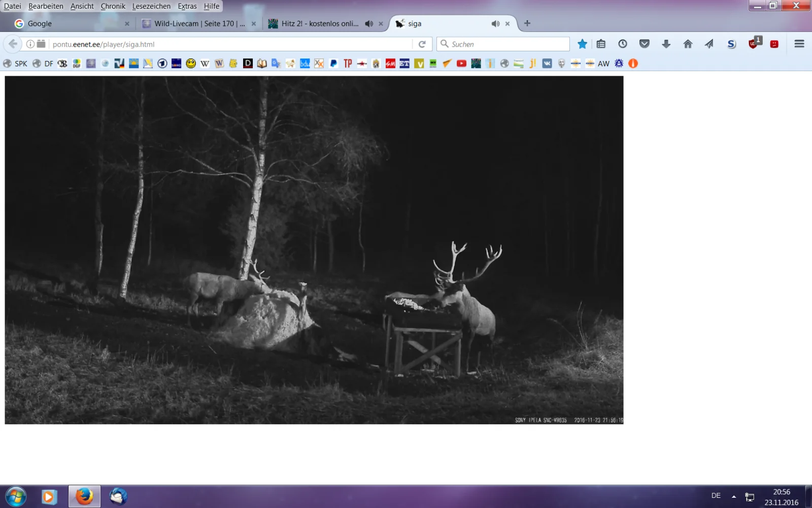Viewport: 812px width, 508px height.
Task: Mute audio on the siga tab
Action: [495, 23]
